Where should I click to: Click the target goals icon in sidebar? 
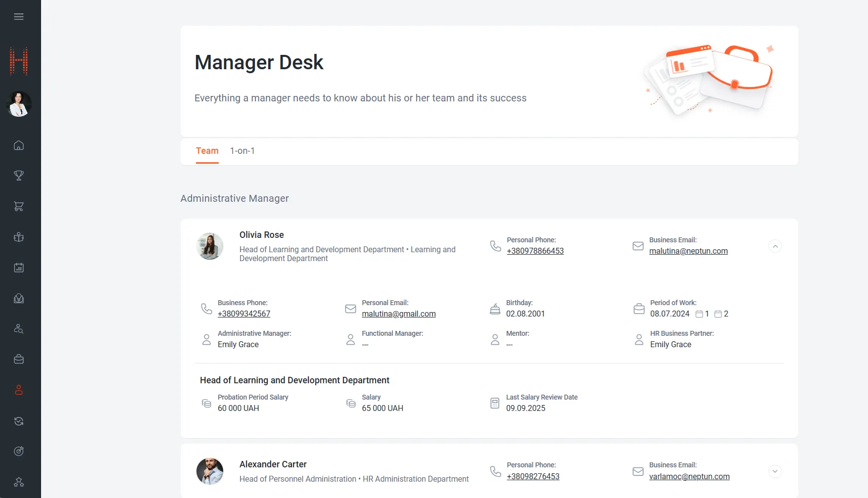coord(19,451)
